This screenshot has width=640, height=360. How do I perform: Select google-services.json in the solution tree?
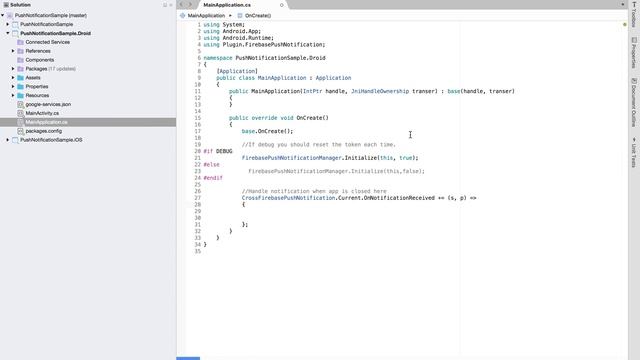coord(48,104)
